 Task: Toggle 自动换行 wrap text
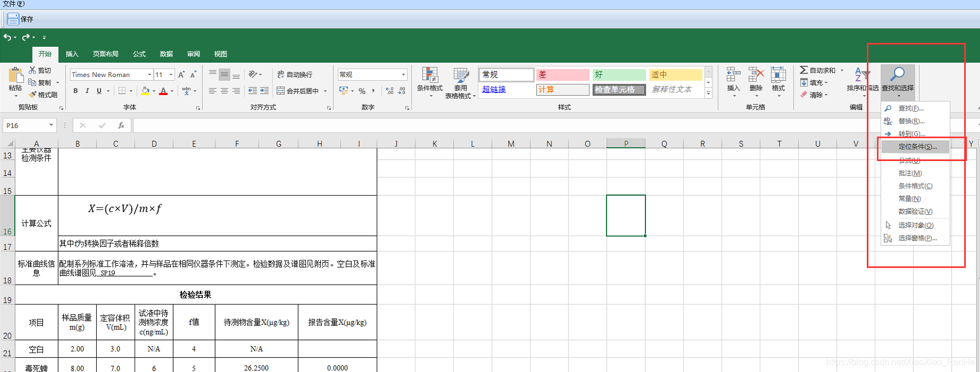tap(295, 74)
